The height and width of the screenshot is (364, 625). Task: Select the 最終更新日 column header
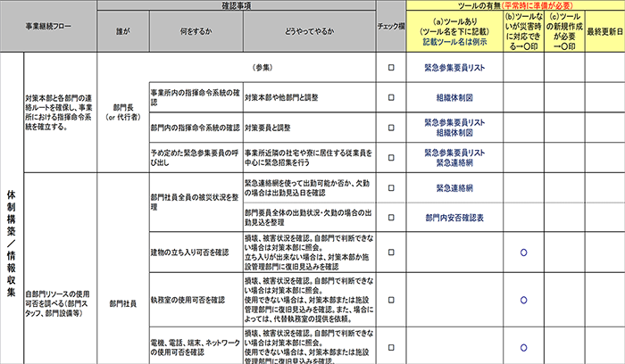(x=604, y=31)
